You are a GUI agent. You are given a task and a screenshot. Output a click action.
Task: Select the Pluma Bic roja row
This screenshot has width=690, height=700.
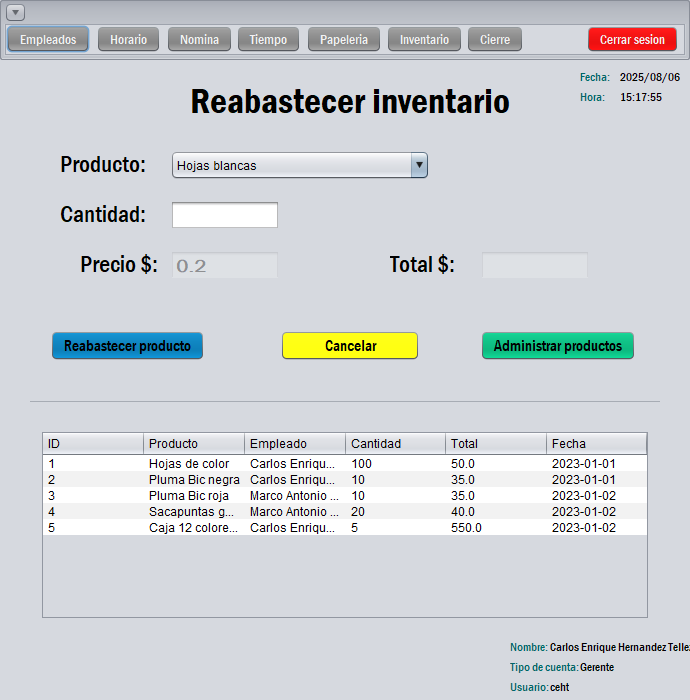(x=345, y=496)
